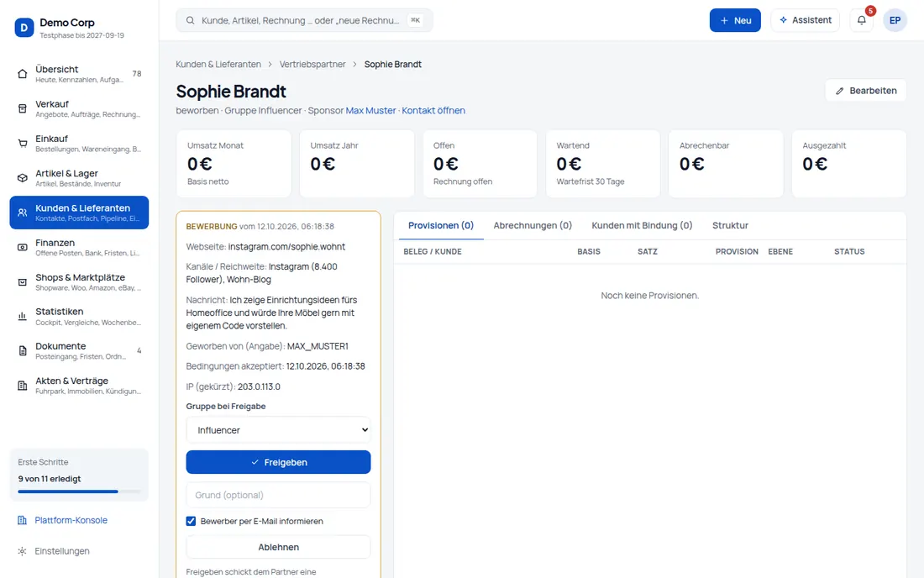924x578 pixels.
Task: Open the Kunden mit Bindung (0) tab
Action: 642,226
